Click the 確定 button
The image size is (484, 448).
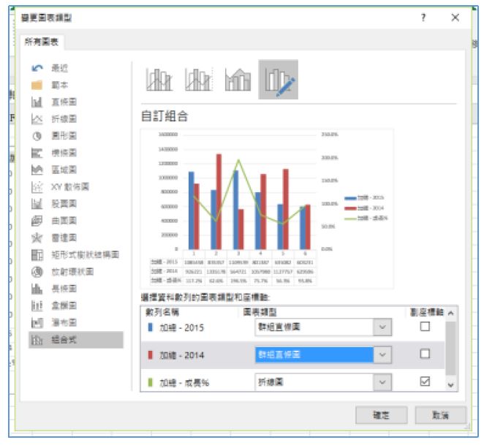click(x=381, y=416)
